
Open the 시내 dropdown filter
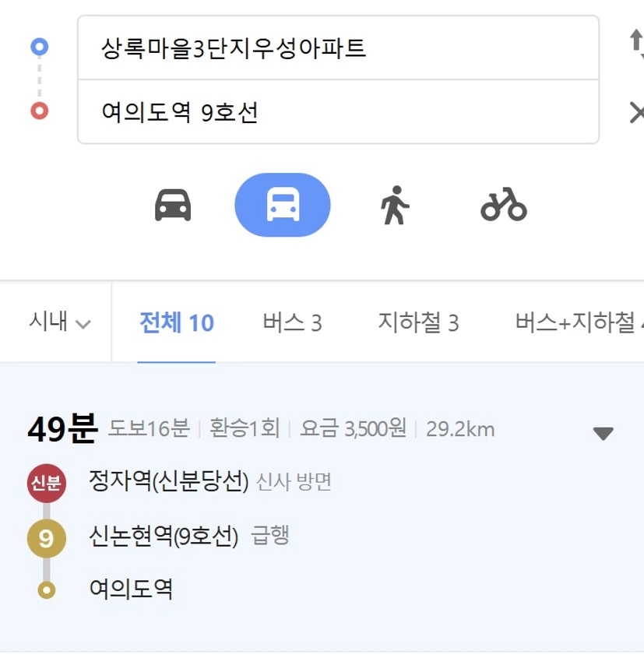[x=60, y=322]
